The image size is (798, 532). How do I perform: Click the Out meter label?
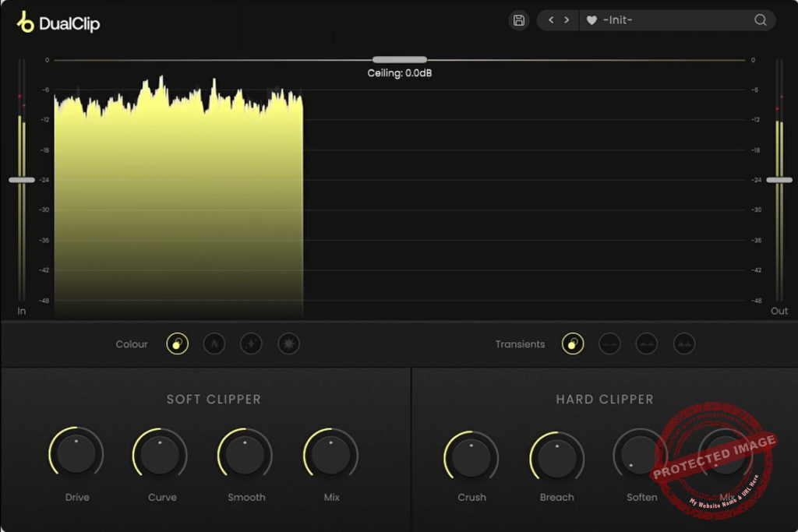coord(779,311)
